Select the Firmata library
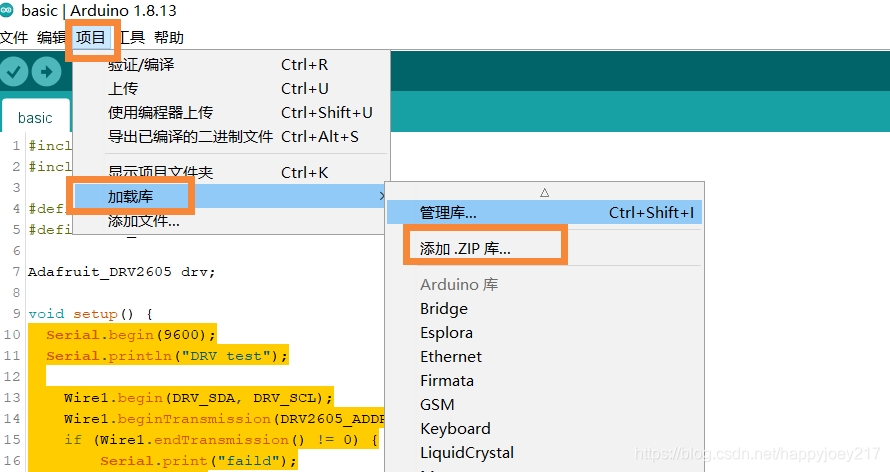Screen dimensions: 890x472 (544, 380)
